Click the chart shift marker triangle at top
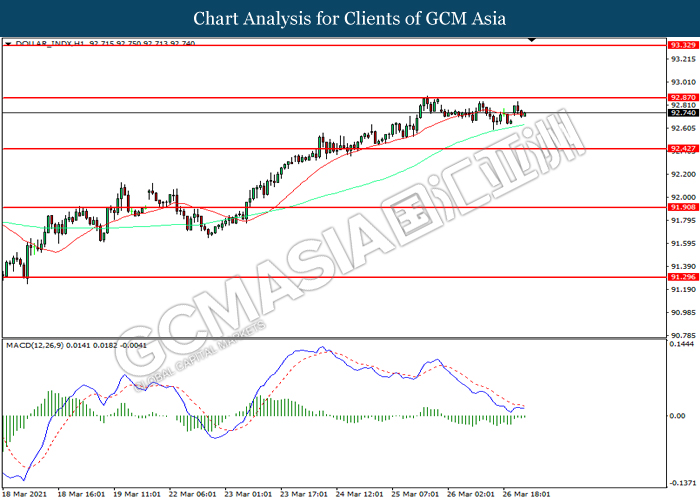This screenshot has height=500, width=700. (531, 40)
